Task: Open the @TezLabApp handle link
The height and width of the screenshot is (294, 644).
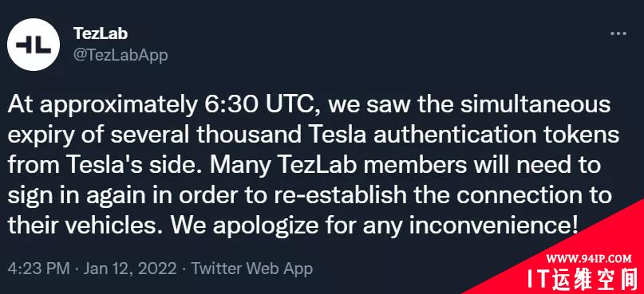Action: (121, 55)
